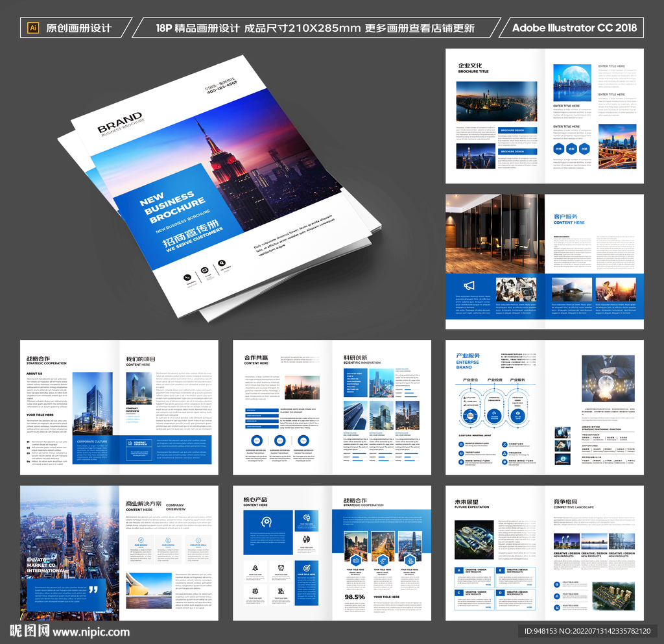The image size is (664, 644).
Task: Click the 企业文化 heading
Action: 470,66
